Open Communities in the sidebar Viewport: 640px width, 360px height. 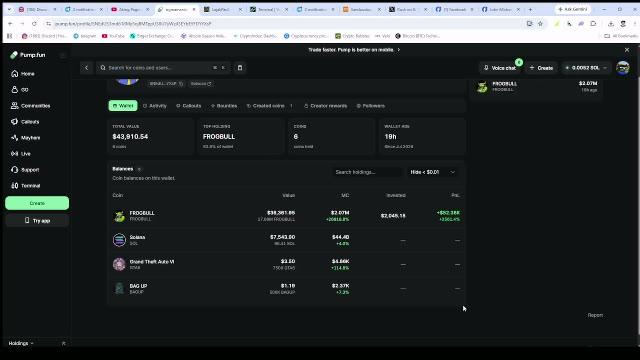(31, 106)
